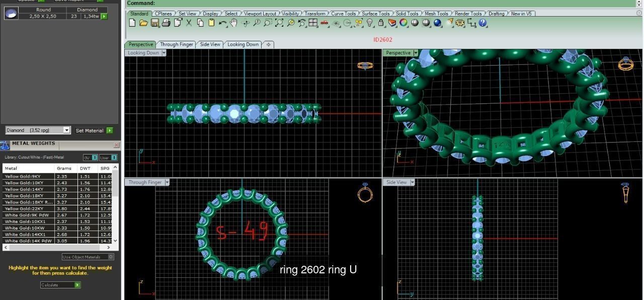
Task: Click the Zoom window icon
Action: click(x=268, y=23)
